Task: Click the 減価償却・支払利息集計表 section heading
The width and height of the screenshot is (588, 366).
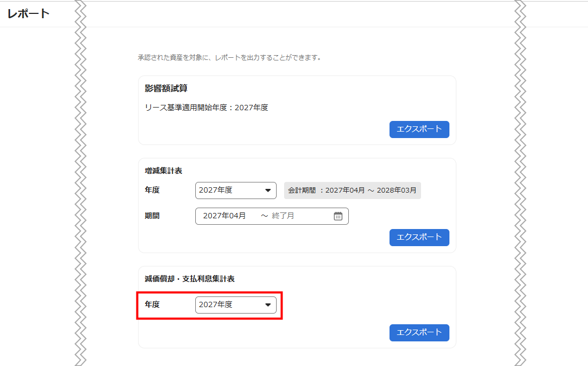Action: tap(189, 279)
